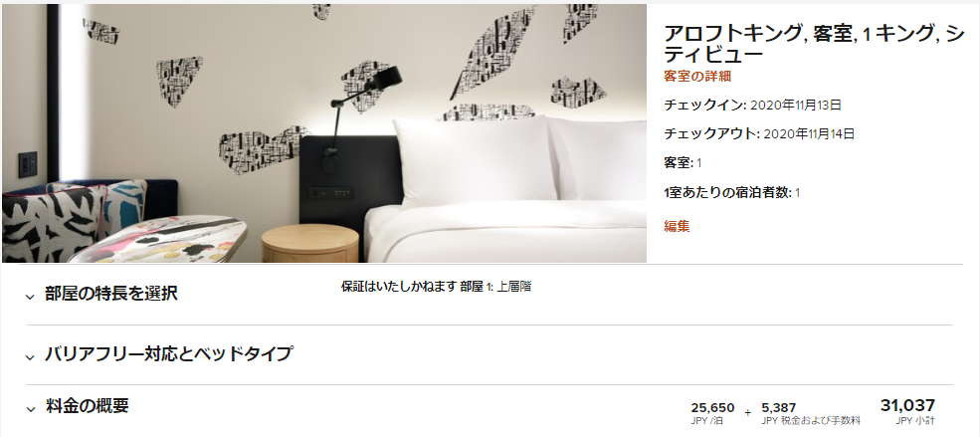Click the 25,650 JPY per night rate
This screenshot has height=437, width=980.
tap(712, 413)
